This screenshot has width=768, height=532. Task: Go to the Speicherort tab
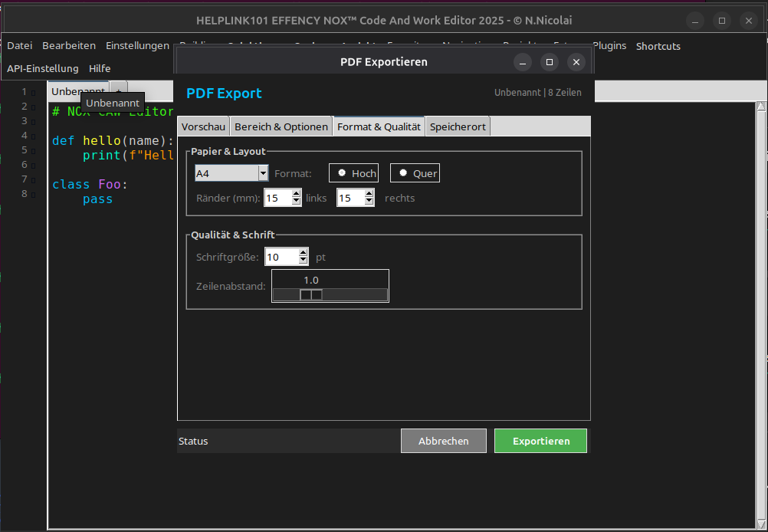pos(458,126)
